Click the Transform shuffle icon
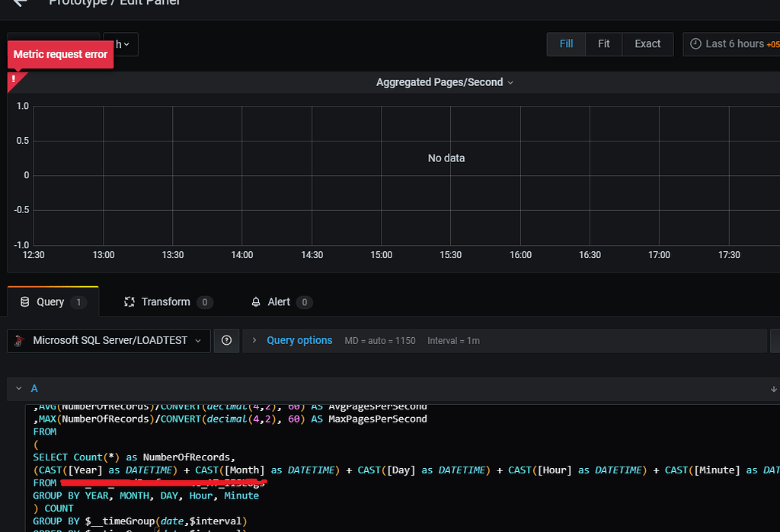 [129, 301]
